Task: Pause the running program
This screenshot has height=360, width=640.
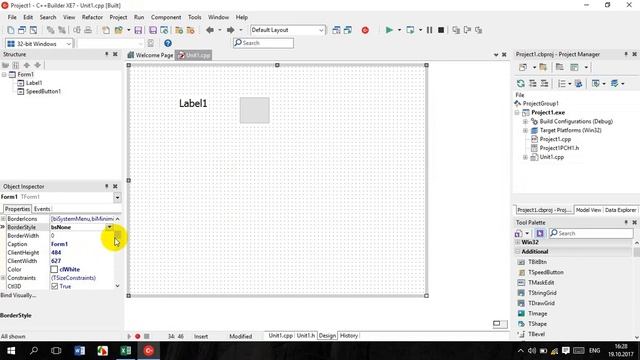Action: click(x=429, y=30)
